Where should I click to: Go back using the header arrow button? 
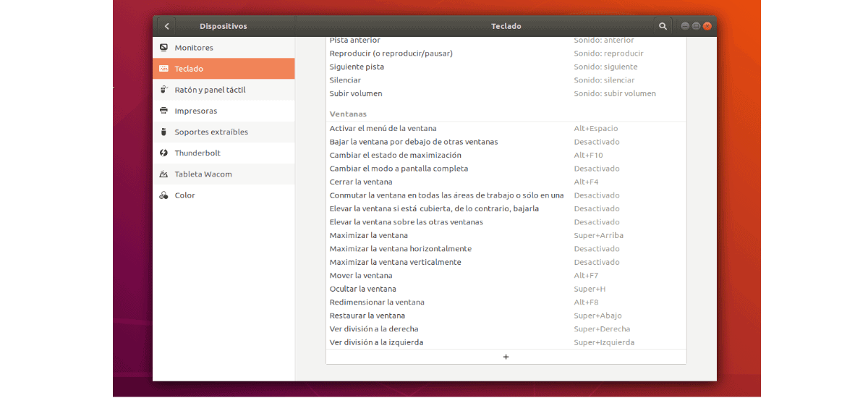coord(166,26)
